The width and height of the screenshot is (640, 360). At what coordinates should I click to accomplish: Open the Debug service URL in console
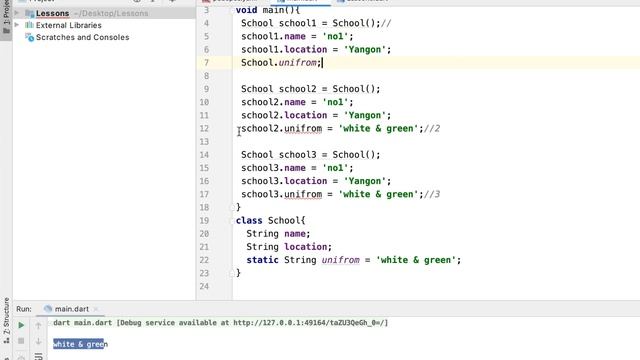click(309, 322)
